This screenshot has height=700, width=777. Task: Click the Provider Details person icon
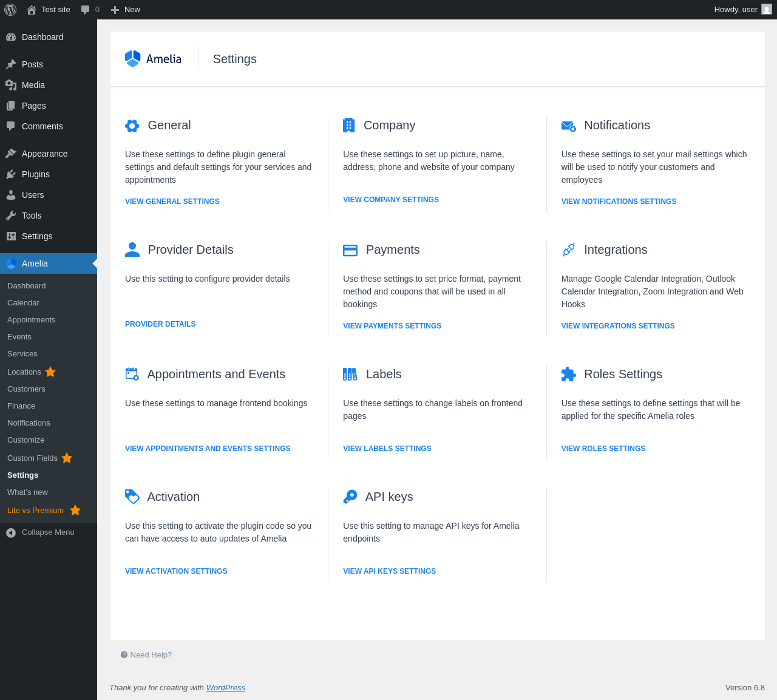pos(132,250)
